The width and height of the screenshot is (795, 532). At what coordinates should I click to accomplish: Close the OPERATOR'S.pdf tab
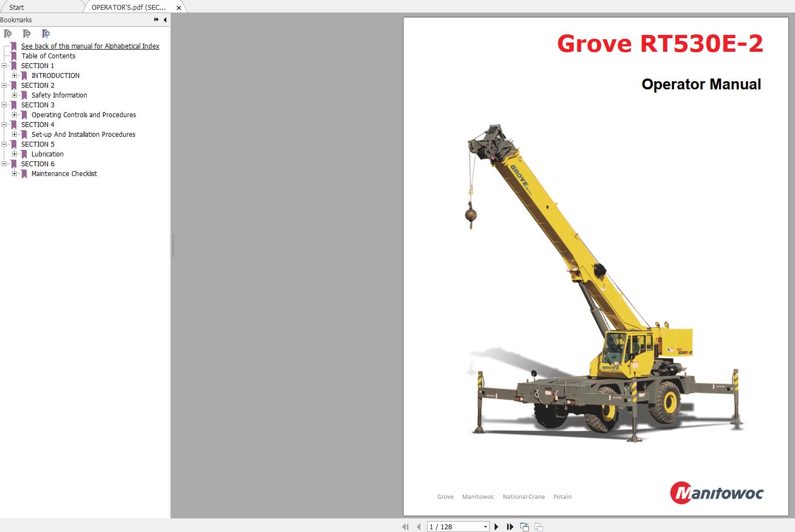(178, 8)
